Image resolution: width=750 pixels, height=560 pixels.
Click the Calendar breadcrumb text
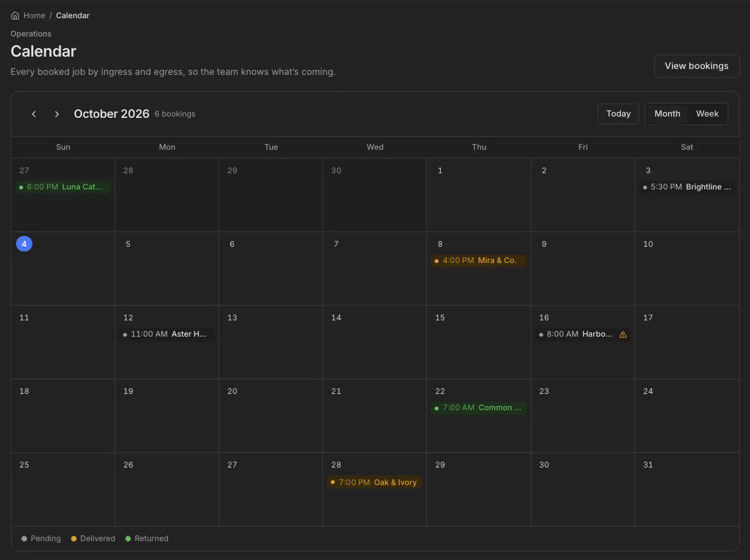coord(73,16)
